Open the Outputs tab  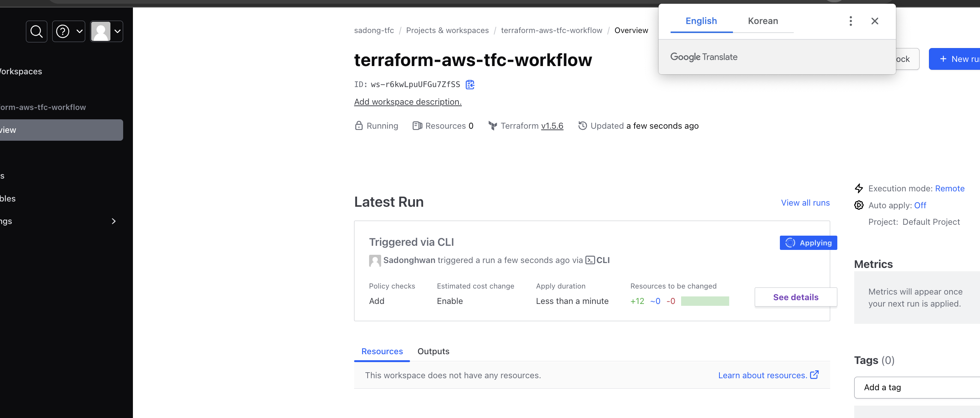pyautogui.click(x=433, y=351)
